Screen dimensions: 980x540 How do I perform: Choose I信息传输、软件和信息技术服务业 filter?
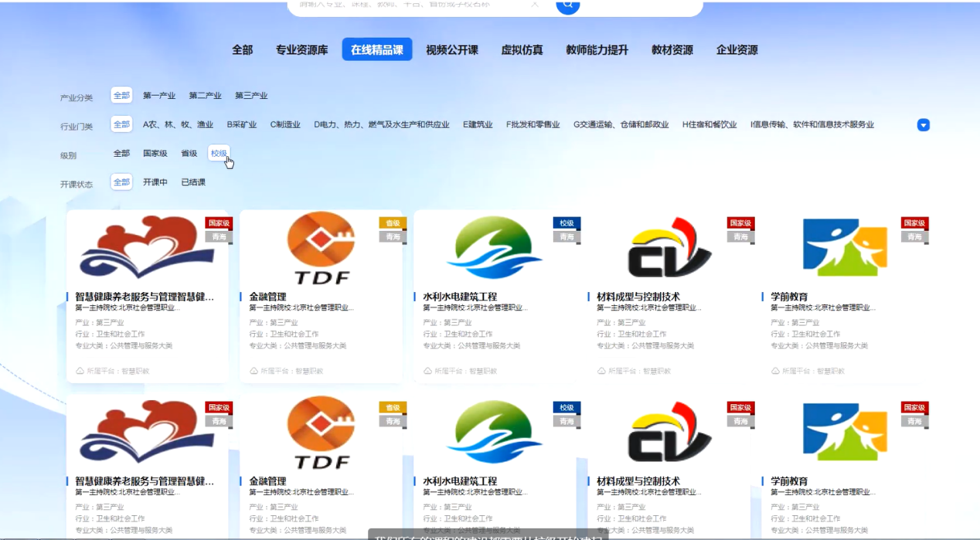point(812,124)
